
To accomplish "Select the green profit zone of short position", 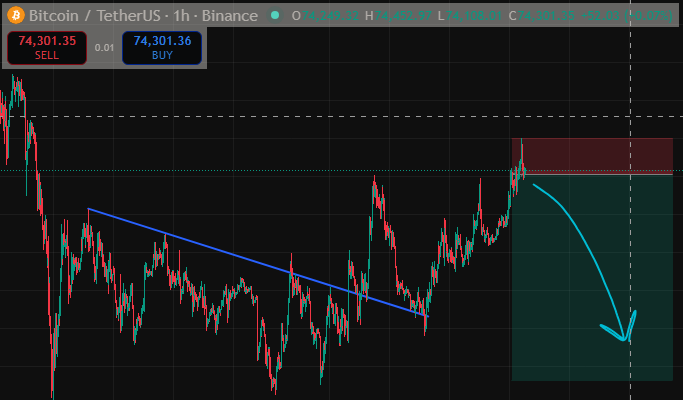I will (592, 278).
